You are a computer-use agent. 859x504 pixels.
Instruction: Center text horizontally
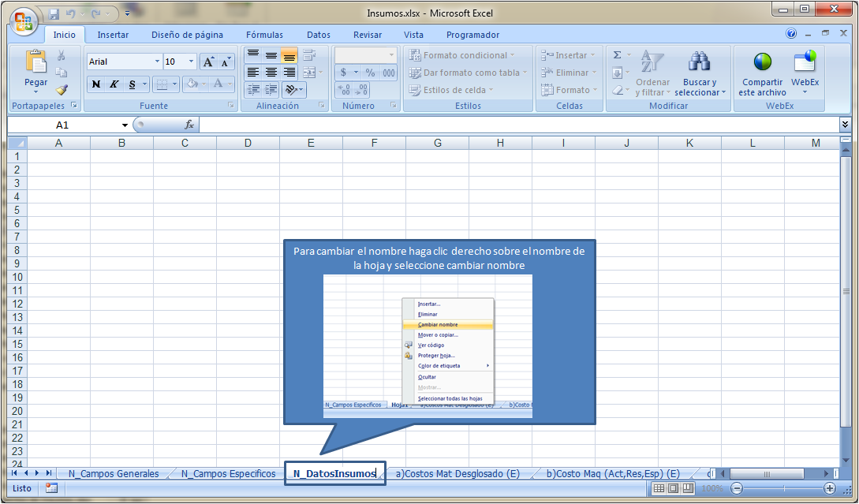tap(271, 73)
